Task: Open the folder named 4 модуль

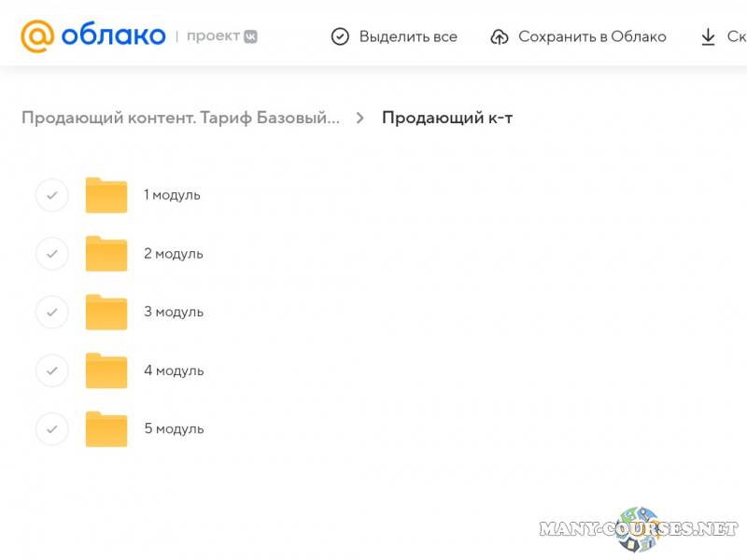Action: [x=106, y=371]
